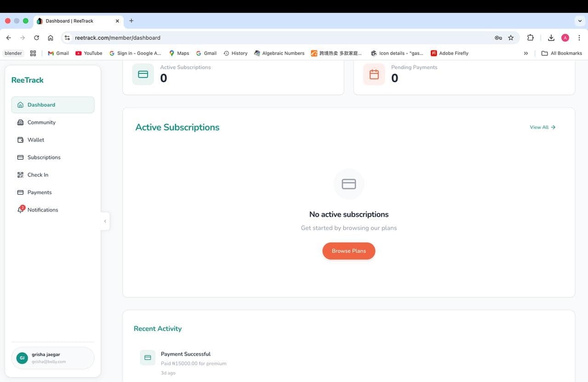Open the Payments card icon
588x382 pixels.
click(19, 192)
